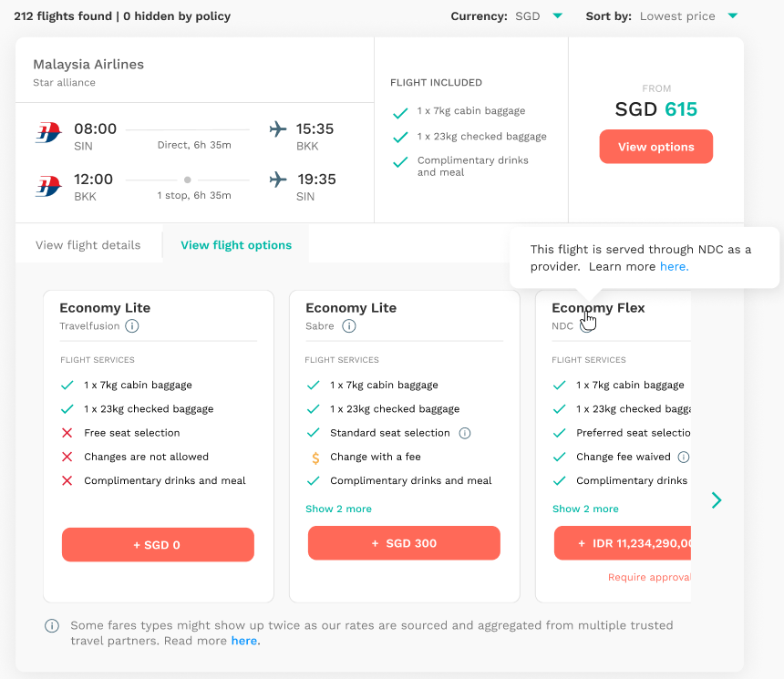
Task: Select View flight options tab
Action: (x=236, y=245)
